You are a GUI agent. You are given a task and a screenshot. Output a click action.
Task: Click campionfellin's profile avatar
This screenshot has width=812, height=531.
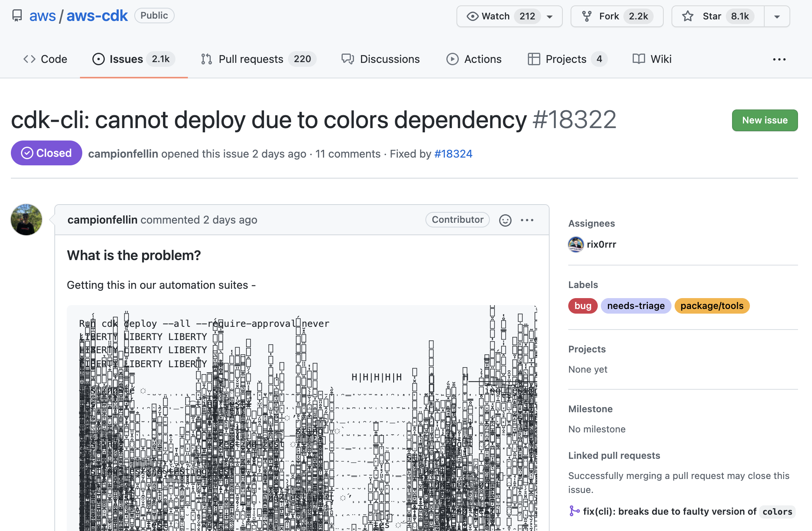click(26, 220)
